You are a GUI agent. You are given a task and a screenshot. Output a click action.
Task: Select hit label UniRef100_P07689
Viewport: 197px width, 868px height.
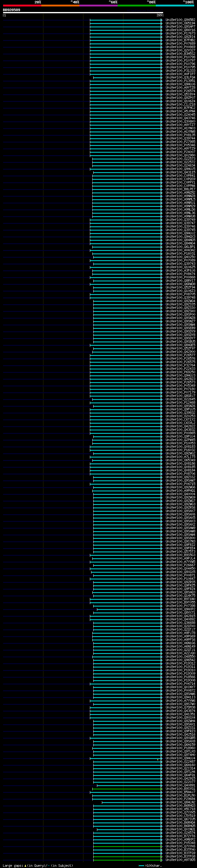tap(180, 43)
